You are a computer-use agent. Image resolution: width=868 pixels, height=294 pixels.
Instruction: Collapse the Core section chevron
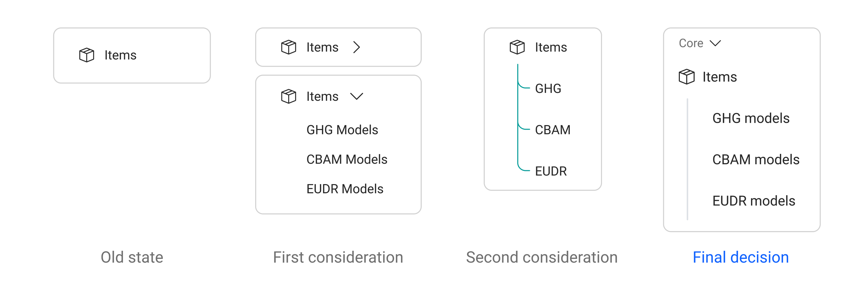pos(715,43)
